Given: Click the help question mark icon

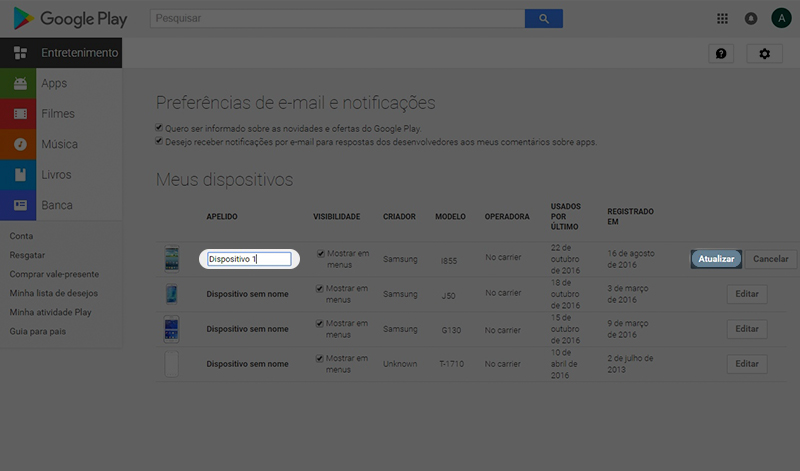Looking at the screenshot, I should tap(721, 53).
